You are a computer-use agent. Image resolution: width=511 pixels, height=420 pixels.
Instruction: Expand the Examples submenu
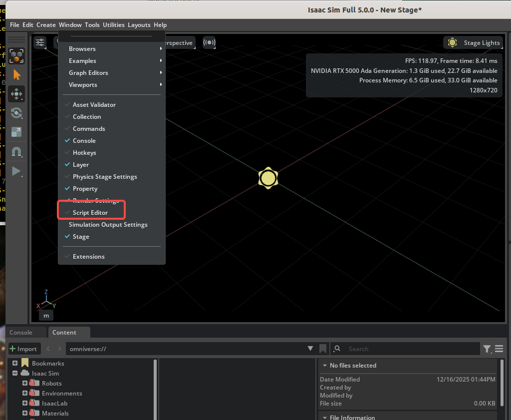click(x=112, y=61)
